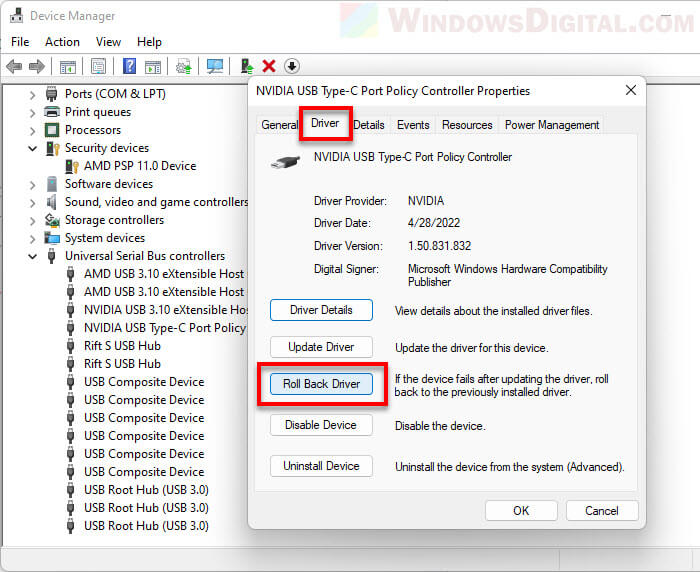Open the Events tab

(413, 125)
